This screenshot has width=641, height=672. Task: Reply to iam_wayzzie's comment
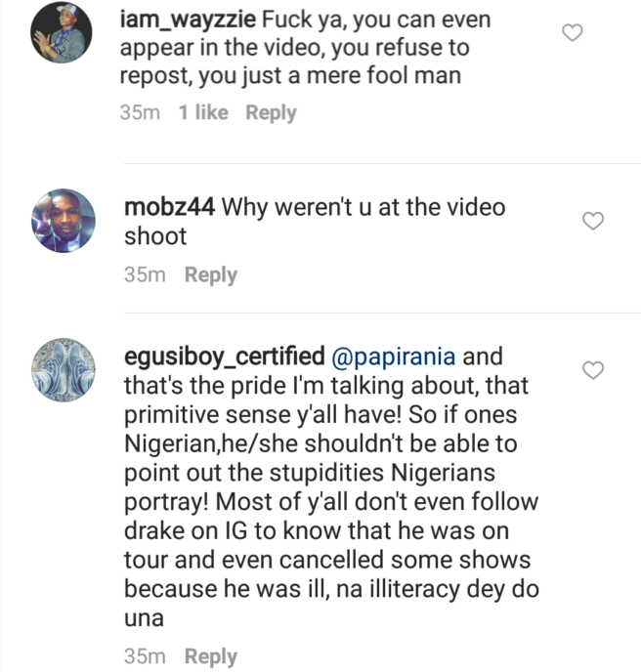271,112
